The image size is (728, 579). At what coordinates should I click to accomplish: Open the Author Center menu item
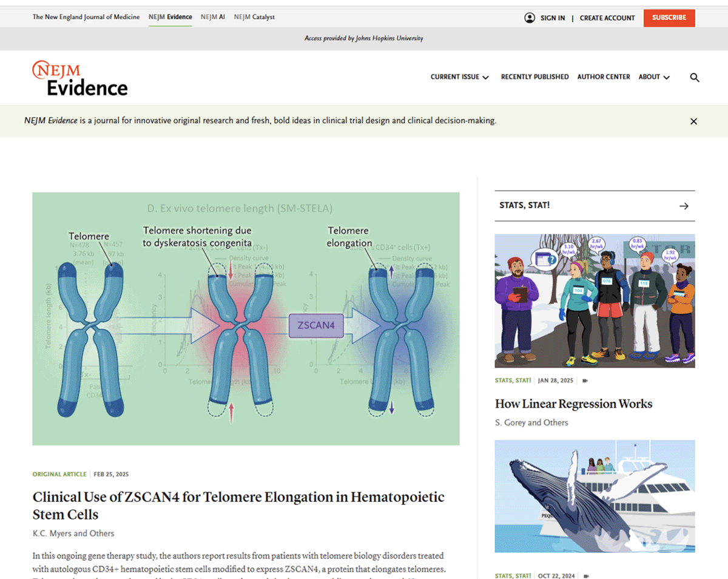(604, 77)
